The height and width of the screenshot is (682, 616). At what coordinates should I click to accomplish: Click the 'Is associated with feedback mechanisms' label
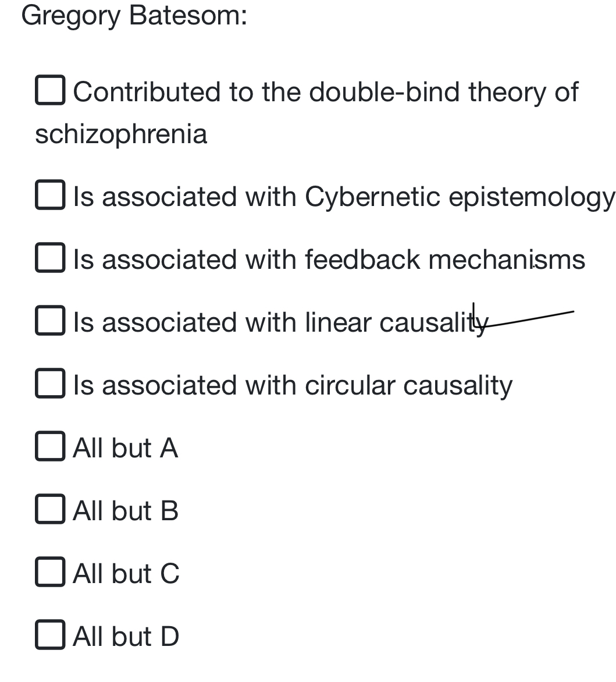[329, 260]
